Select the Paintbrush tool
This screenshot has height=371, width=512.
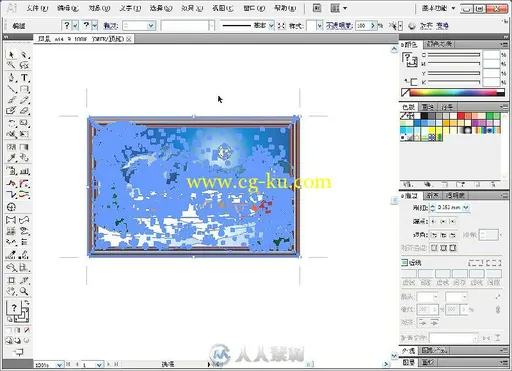pyautogui.click(x=12, y=100)
